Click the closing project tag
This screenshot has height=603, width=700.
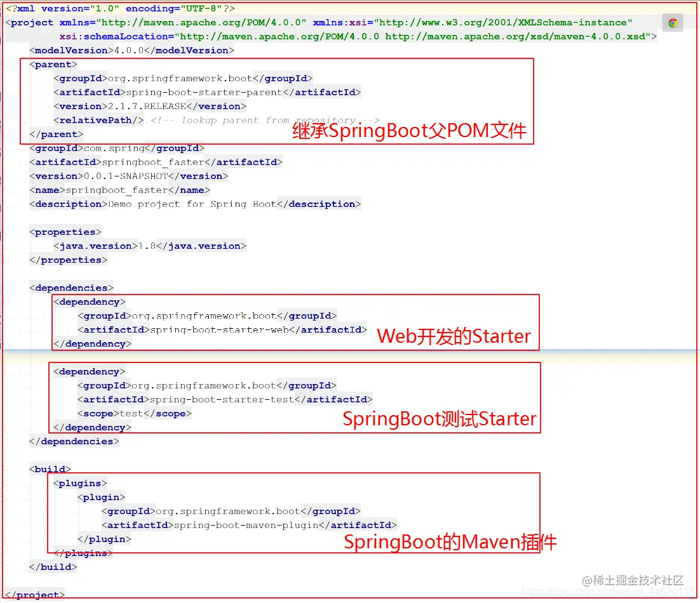(x=35, y=595)
